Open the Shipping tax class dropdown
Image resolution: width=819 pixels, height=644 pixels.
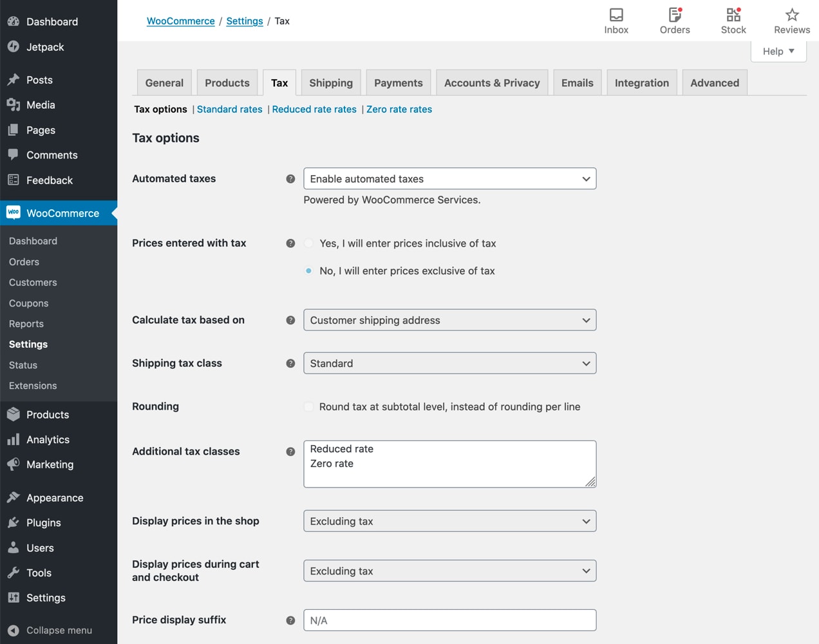(449, 363)
